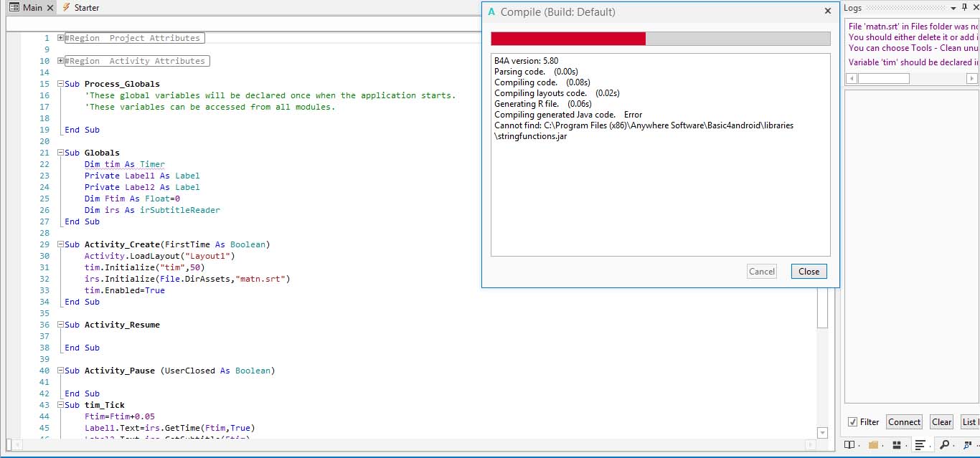Open the Modules grid icon tab
Screen dimensions: 980x458
pos(897,444)
